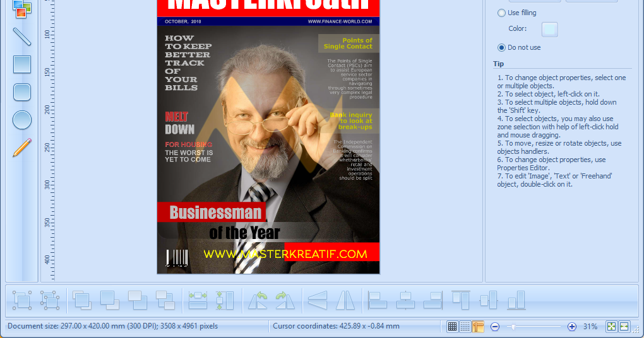Align objects to vertical middle

(488, 300)
